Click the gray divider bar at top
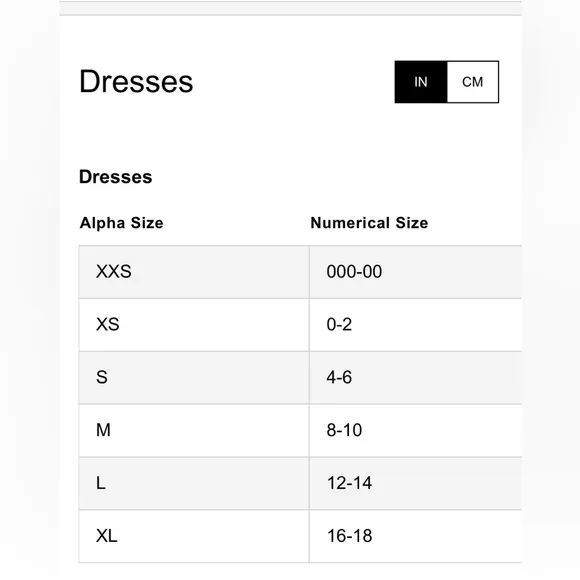The image size is (580, 580). point(291,8)
